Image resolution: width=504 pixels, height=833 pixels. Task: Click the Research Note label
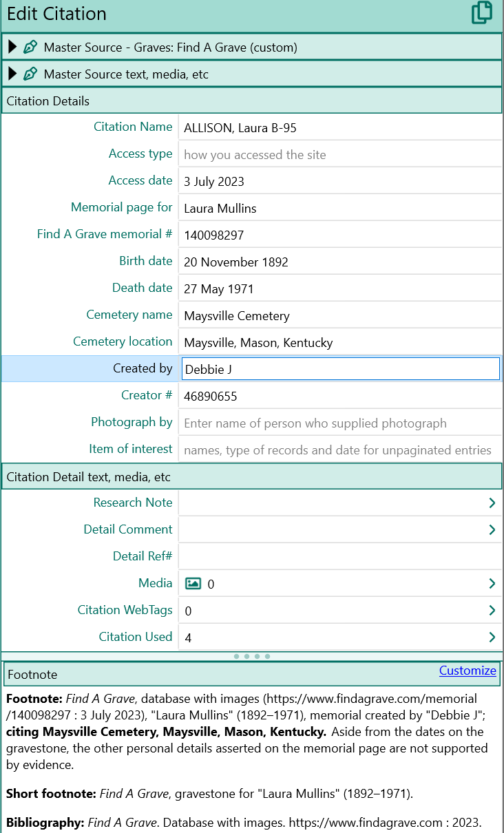pos(133,503)
